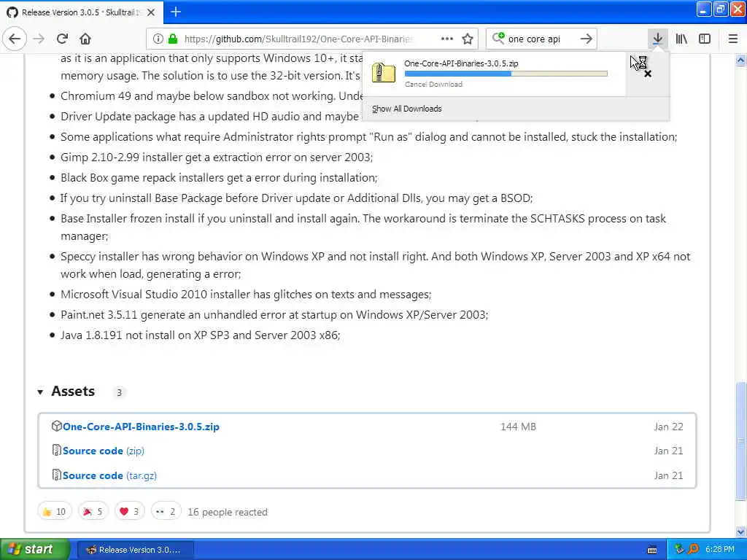Click Cancel Download text in panel
This screenshot has width=747, height=560.
tap(433, 85)
